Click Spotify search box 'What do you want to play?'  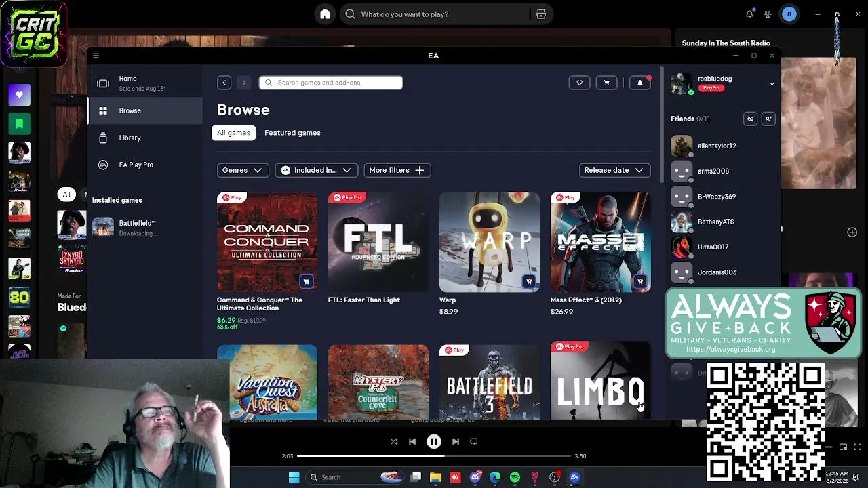(x=434, y=14)
